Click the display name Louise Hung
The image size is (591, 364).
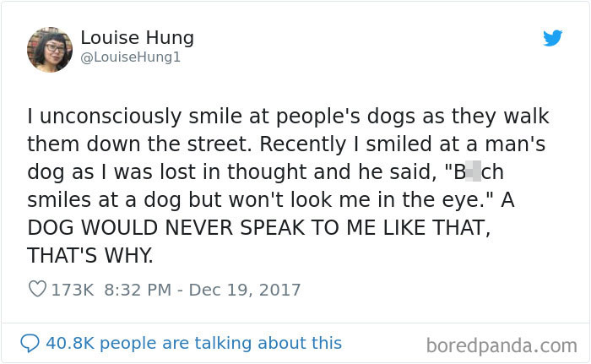[137, 38]
